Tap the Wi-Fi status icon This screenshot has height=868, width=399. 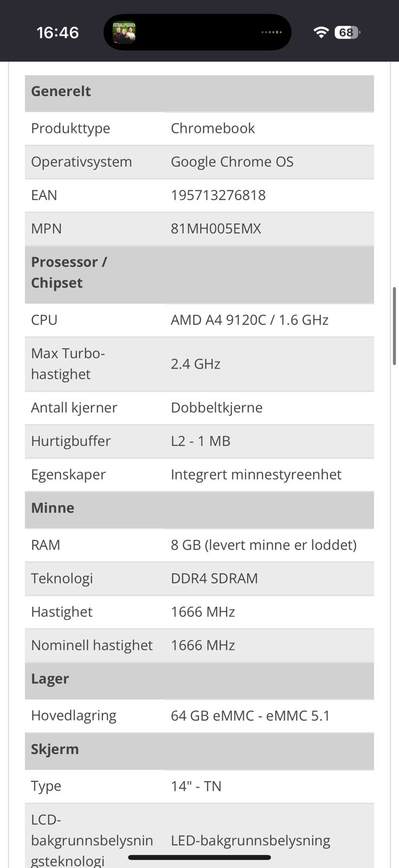321,33
